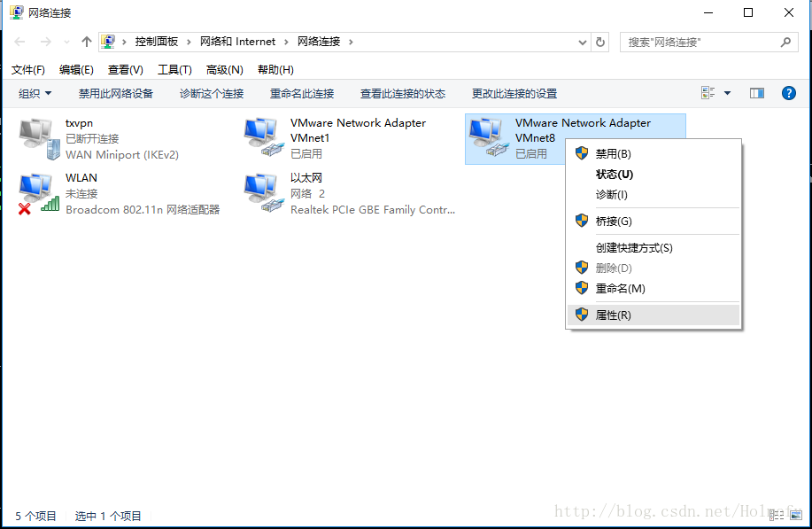This screenshot has height=529, width=812.
Task: Click the 网络和 Internet breadcrumb
Action: click(237, 42)
